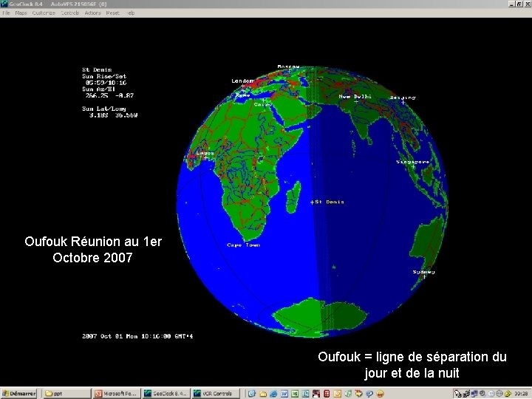Open the File menu
532x399 pixels.
click(6, 13)
